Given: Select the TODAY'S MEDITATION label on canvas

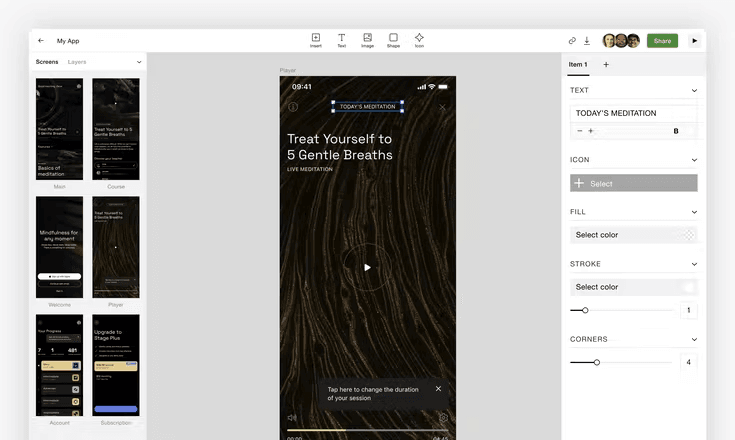Looking at the screenshot, I should pos(368,107).
